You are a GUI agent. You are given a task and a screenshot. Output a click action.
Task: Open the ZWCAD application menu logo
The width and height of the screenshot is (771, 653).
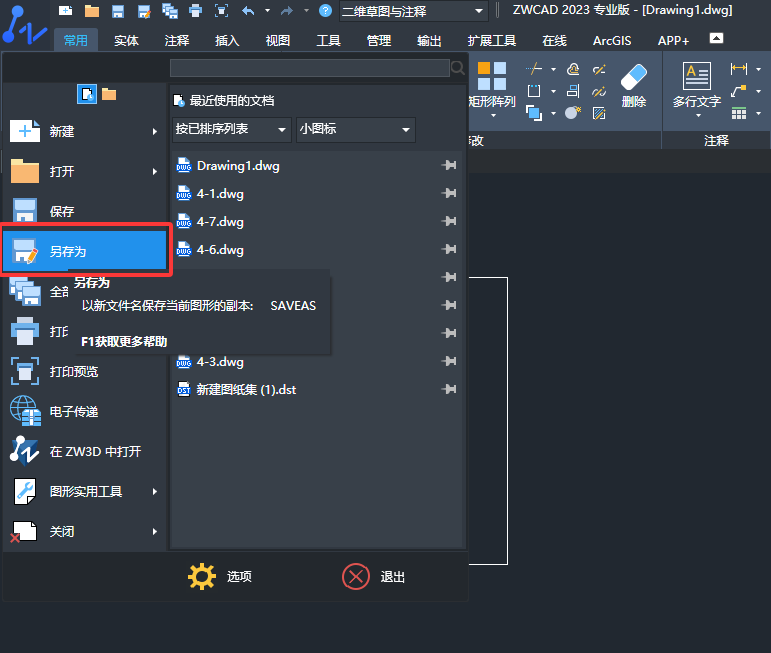click(25, 26)
